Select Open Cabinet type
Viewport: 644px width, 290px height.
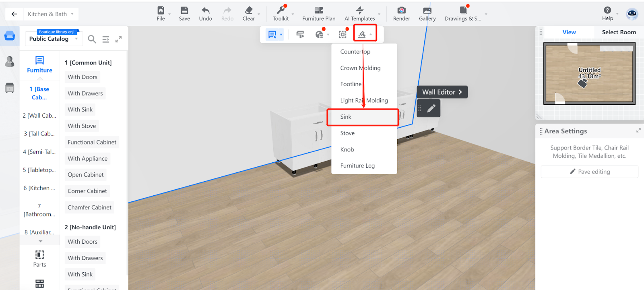86,175
